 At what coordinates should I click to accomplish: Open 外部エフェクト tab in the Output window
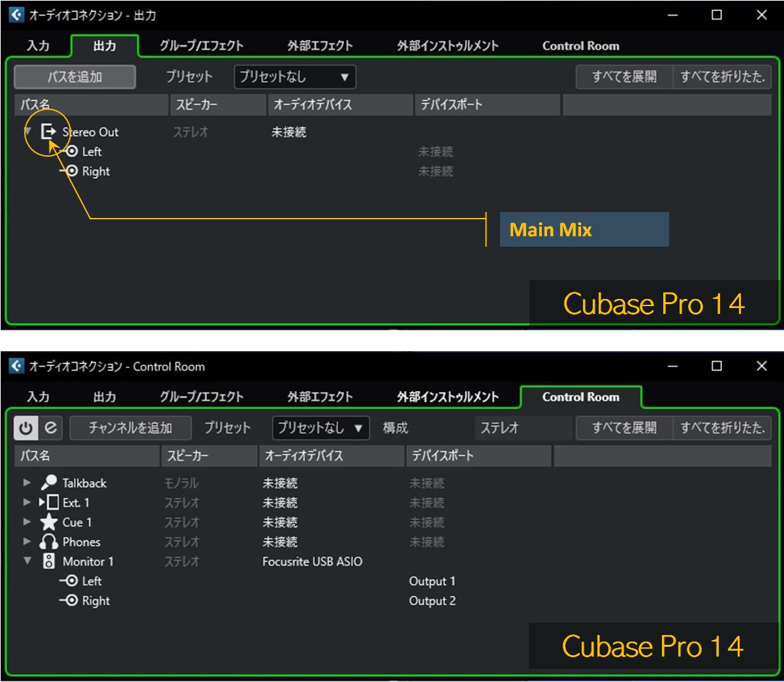coord(320,46)
